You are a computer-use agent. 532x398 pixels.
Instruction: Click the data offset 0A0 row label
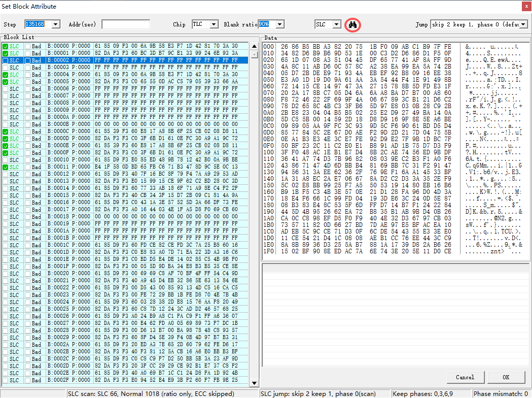(x=268, y=113)
